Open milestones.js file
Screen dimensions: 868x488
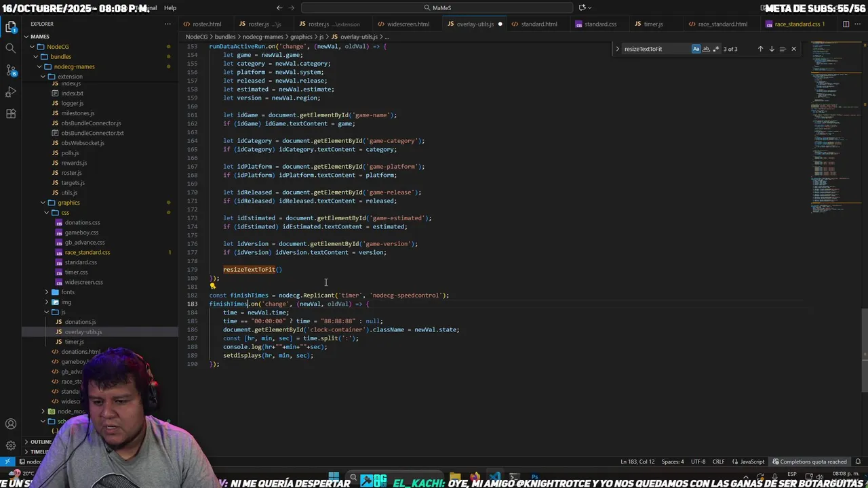(x=78, y=113)
